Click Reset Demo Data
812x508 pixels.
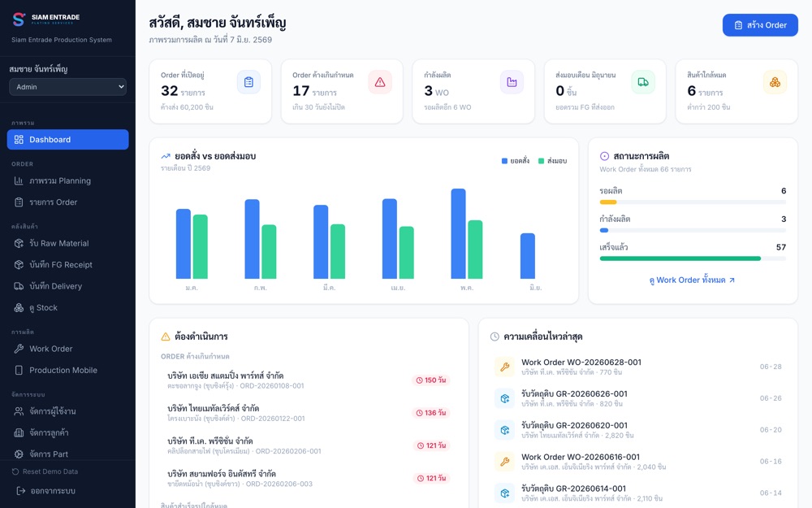[45, 471]
